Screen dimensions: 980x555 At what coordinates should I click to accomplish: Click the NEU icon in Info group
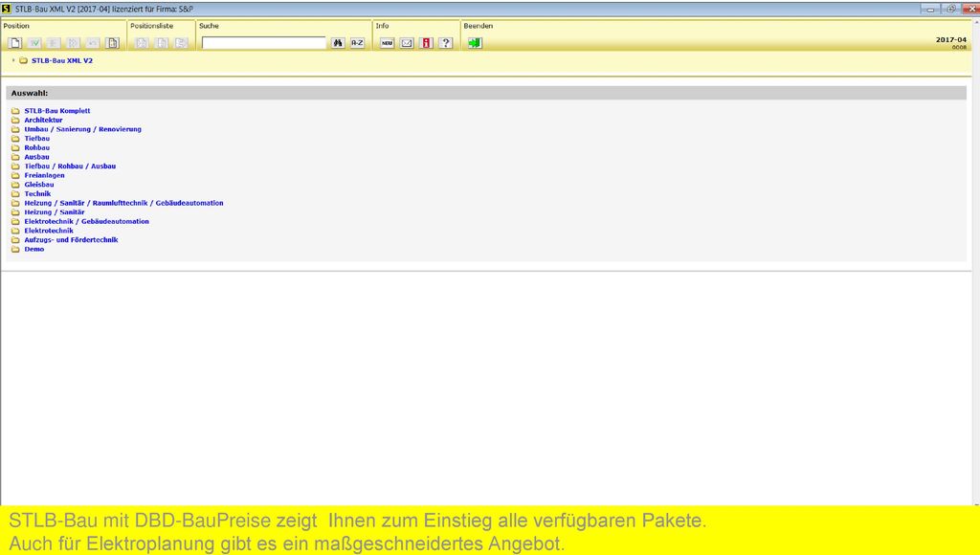pos(387,43)
